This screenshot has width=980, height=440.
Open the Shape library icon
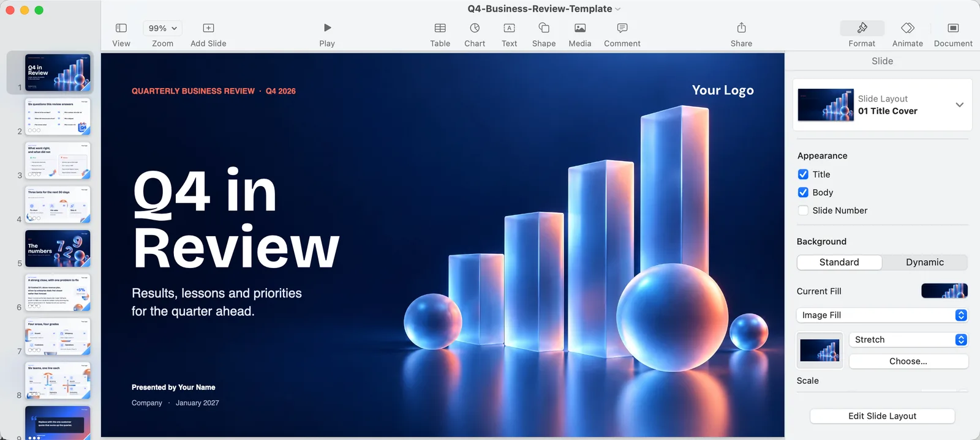(x=544, y=28)
